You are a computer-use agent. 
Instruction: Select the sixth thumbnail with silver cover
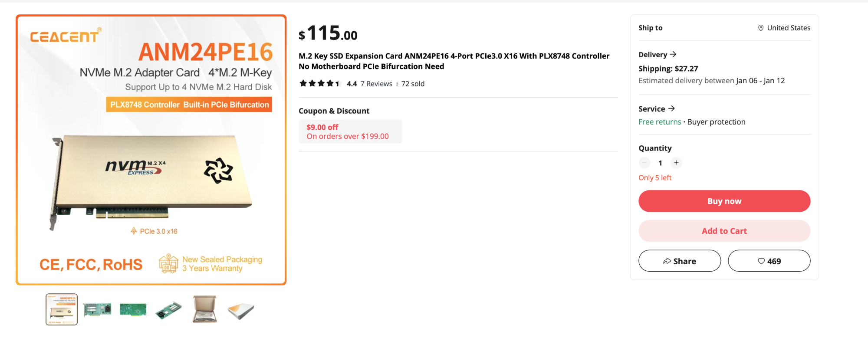coord(240,309)
